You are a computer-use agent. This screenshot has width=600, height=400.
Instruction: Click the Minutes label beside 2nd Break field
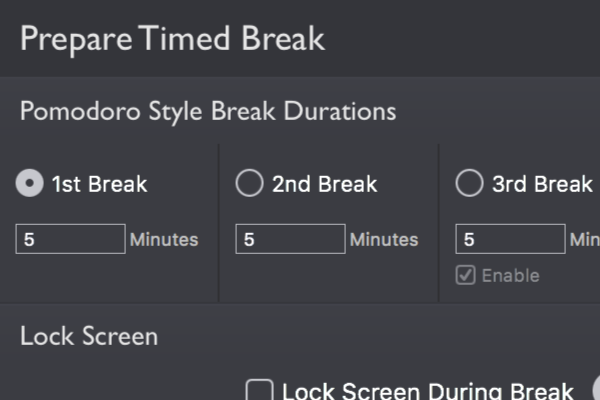tap(384, 240)
